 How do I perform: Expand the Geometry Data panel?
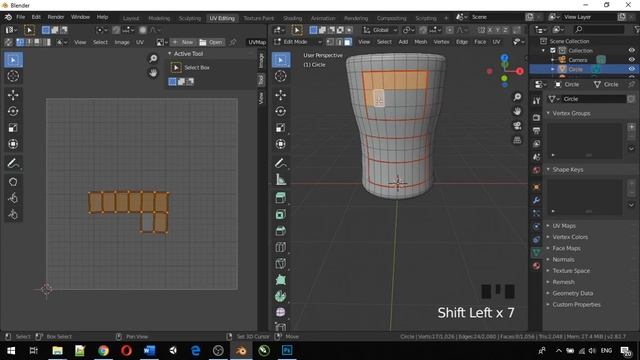(x=572, y=293)
